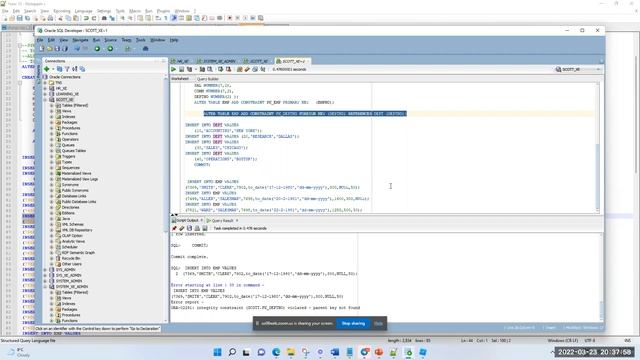This screenshot has height=360, width=640.
Task: Expand the Procedures node under SCOTT_XE
Action: pos(52,128)
